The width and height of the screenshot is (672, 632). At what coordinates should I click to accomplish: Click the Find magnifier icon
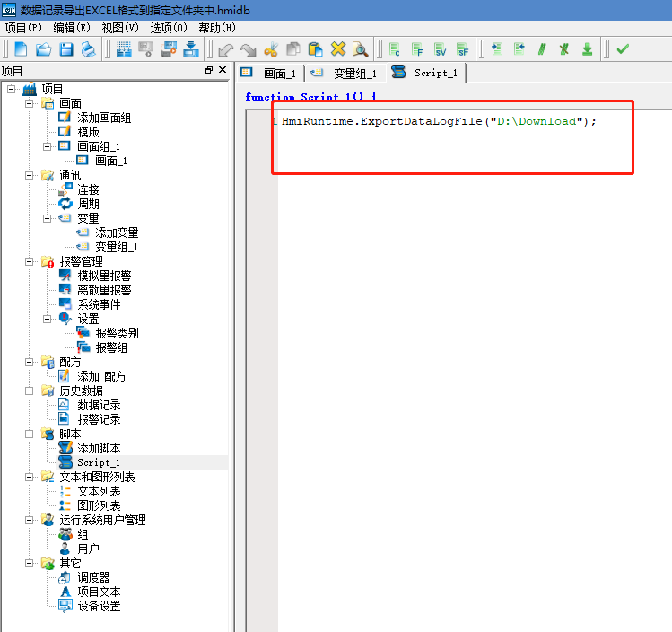(x=361, y=49)
